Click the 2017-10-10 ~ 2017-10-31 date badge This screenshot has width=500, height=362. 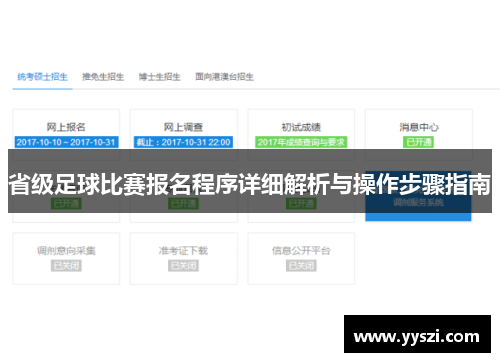[66, 142]
